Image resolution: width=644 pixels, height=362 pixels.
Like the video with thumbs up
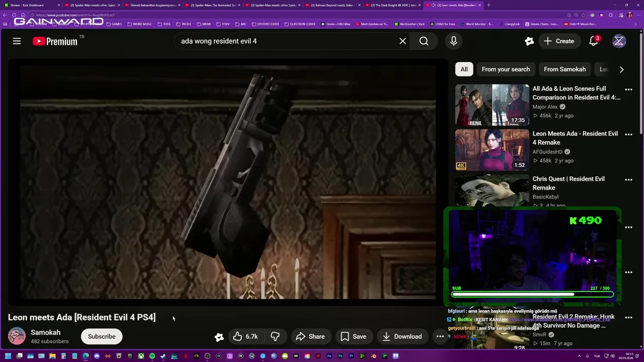point(246,336)
